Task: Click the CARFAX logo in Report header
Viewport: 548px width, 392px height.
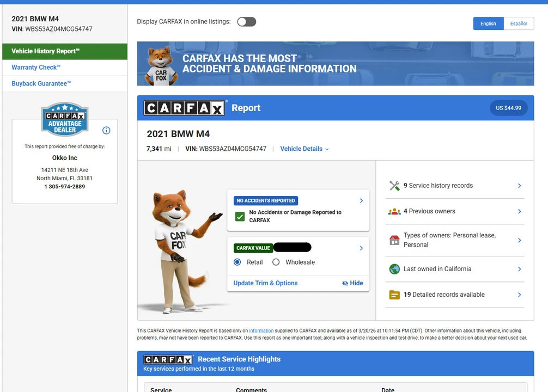Action: pyautogui.click(x=184, y=108)
